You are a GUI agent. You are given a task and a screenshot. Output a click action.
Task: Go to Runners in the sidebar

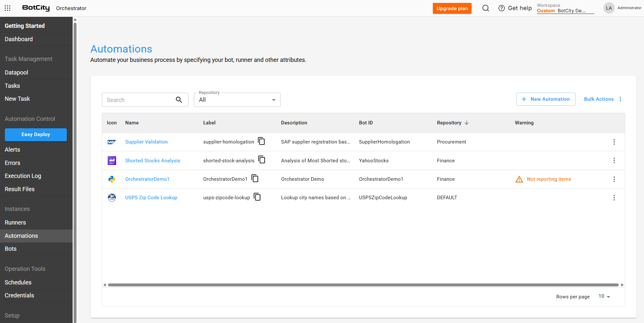tap(15, 223)
